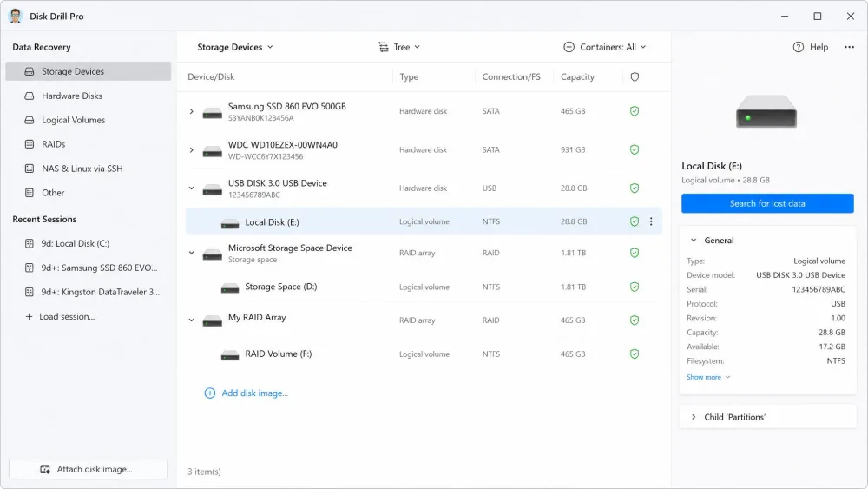Click Available value 17.2 GB
868x489 pixels.
click(832, 347)
